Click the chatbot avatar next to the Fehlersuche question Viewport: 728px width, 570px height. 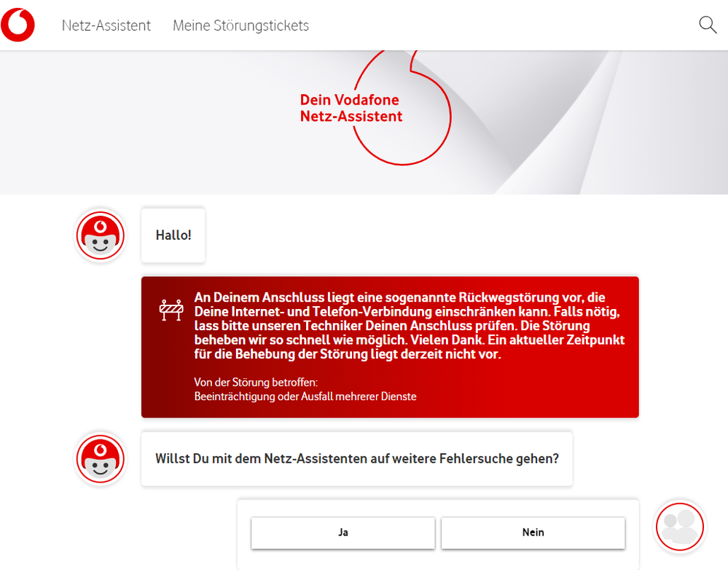coord(101,458)
